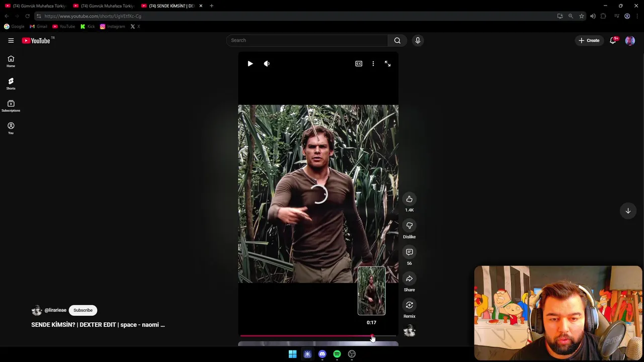Open Google bookmark
644x362 pixels.
click(x=14, y=26)
